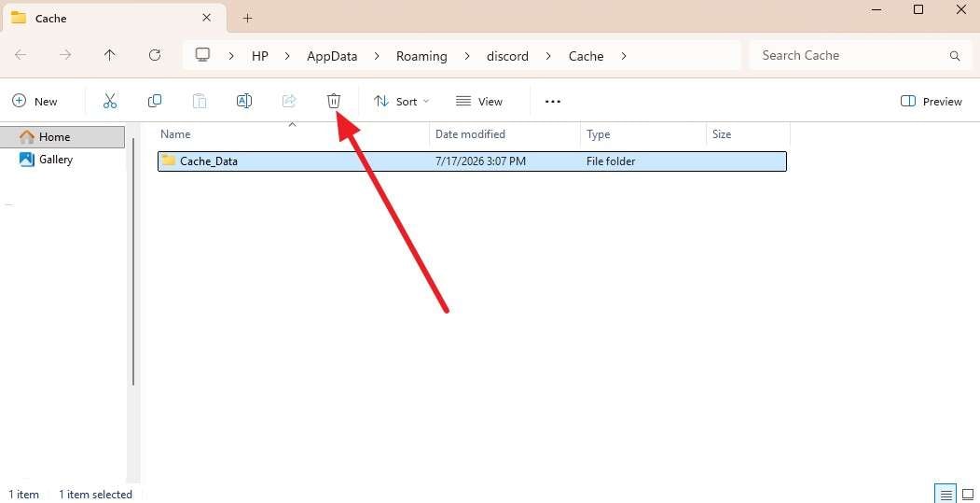980x503 pixels.
Task: Switch to Details view in status bar
Action: 946,494
